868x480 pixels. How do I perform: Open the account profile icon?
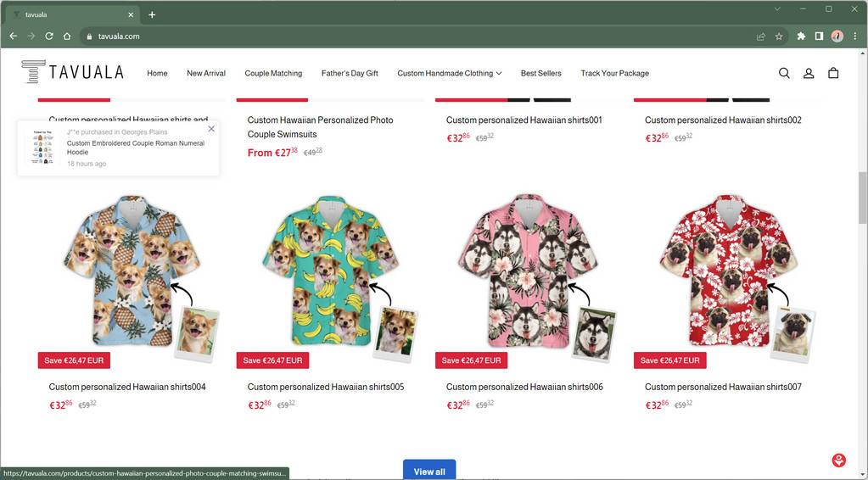809,73
